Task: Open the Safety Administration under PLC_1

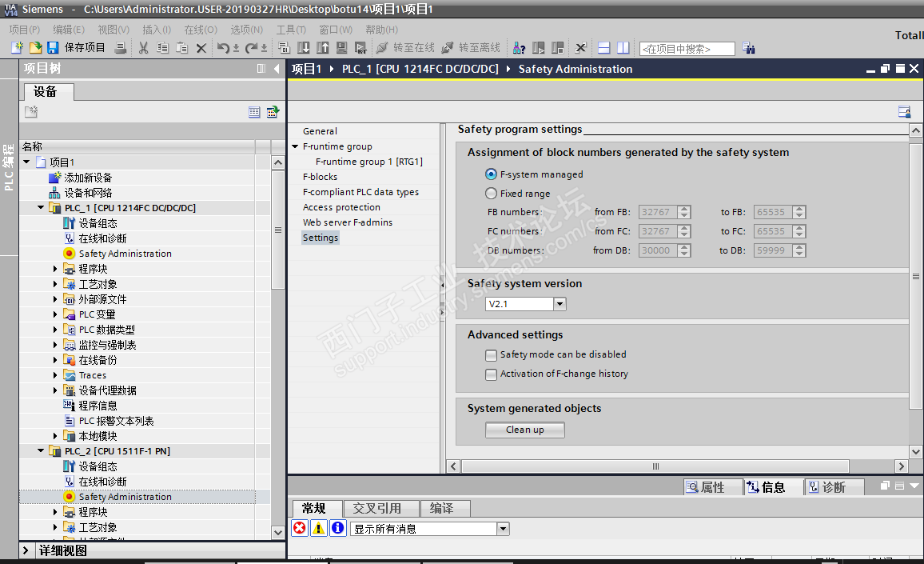Action: pyautogui.click(x=125, y=254)
